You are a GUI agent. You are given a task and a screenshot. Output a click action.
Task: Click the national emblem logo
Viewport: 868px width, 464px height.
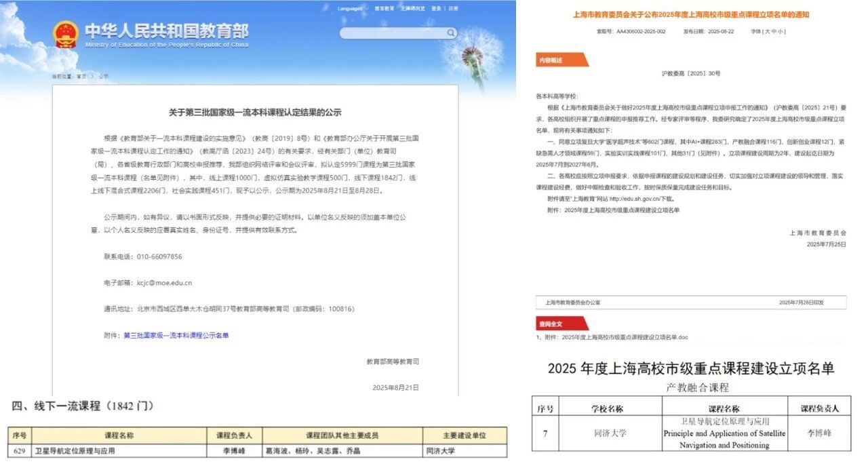coord(66,35)
